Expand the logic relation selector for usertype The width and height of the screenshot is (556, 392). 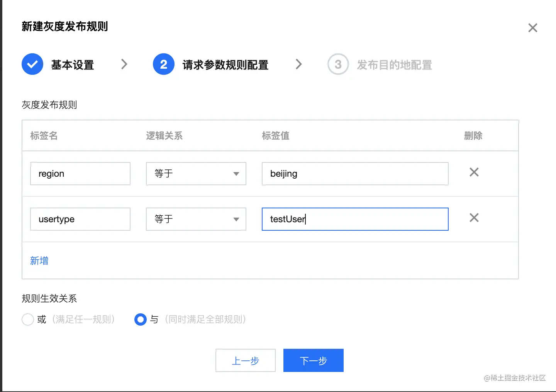pos(236,219)
